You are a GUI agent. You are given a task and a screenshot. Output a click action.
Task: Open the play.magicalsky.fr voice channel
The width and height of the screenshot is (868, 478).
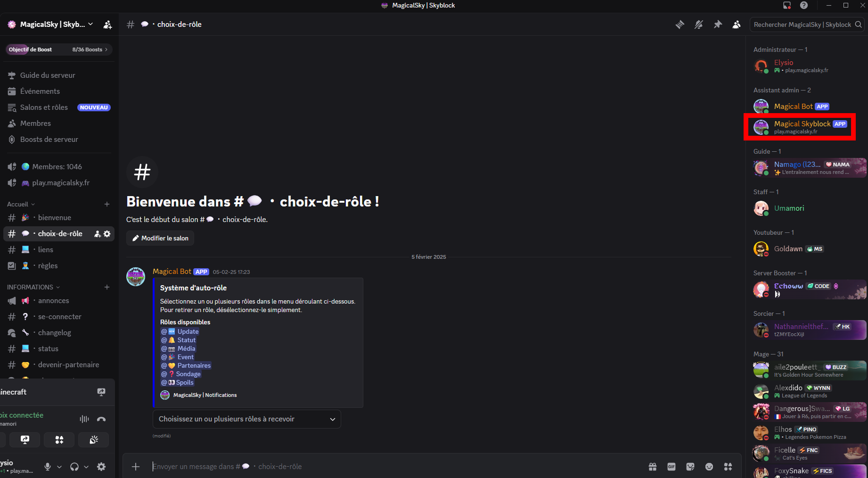[59, 183]
